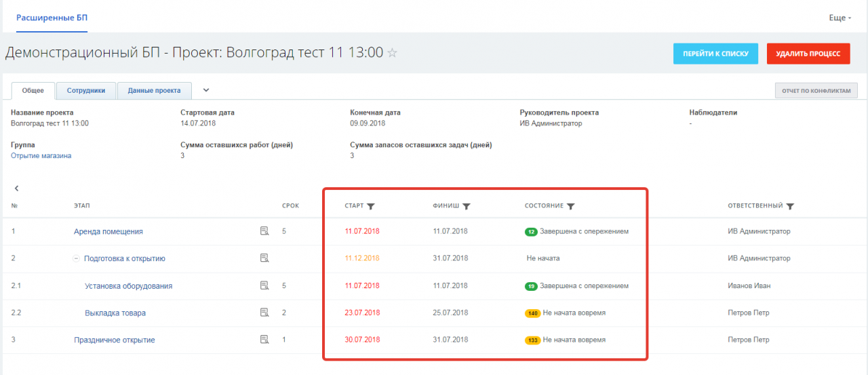Open details icon for Подготовка к открытию
This screenshot has height=375, width=868.
(x=264, y=258)
